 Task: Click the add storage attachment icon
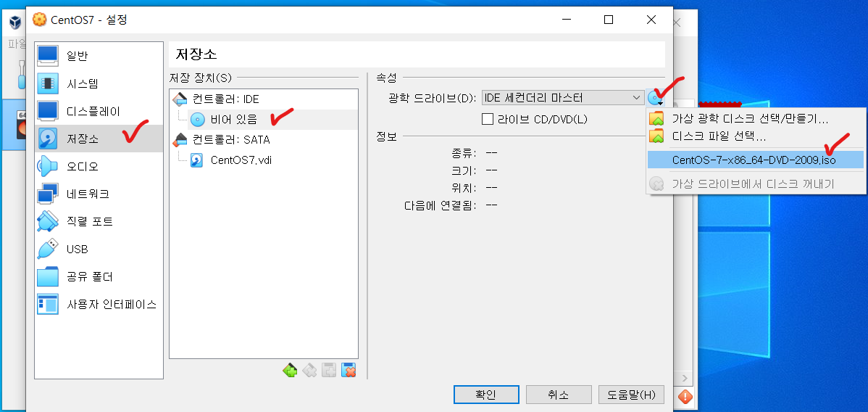coord(329,370)
